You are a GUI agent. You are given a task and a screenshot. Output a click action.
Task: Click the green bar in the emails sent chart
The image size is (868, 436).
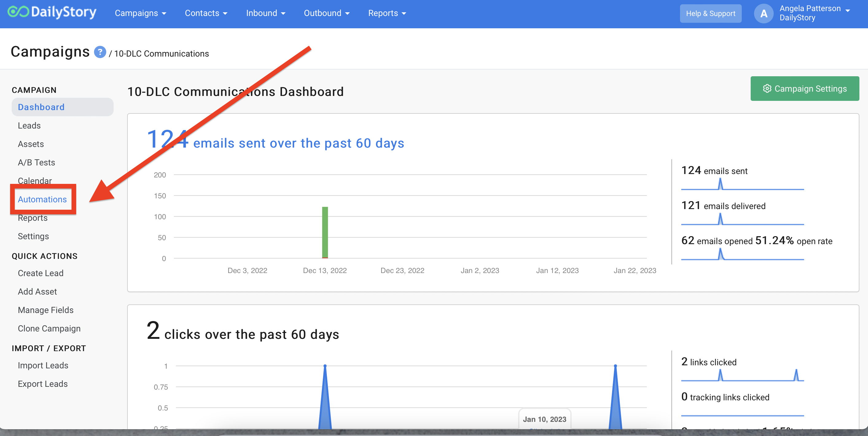click(325, 233)
